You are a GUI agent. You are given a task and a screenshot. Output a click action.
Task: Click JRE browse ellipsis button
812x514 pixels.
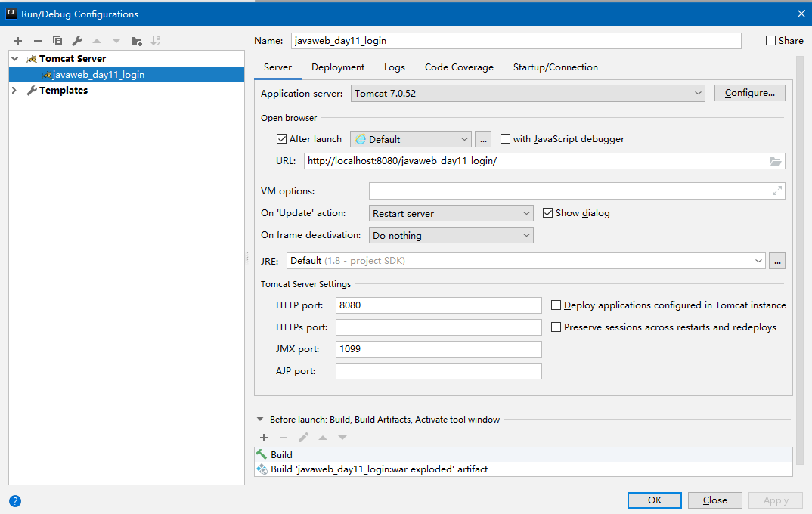coord(776,261)
